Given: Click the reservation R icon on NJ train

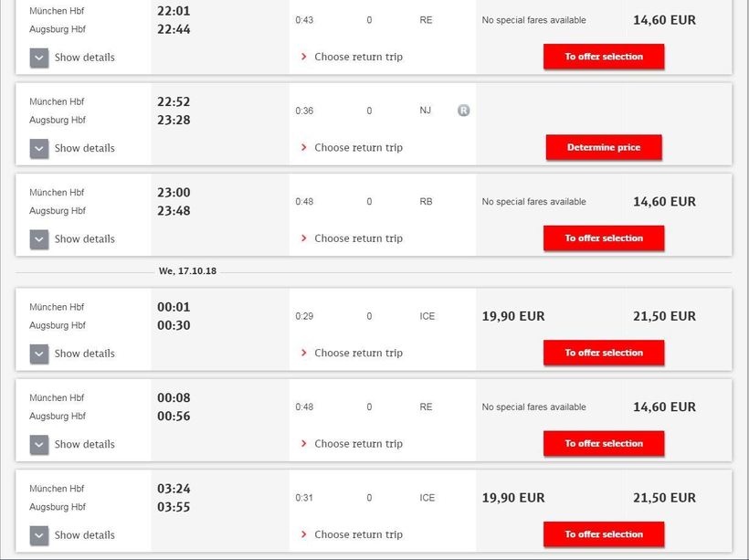Looking at the screenshot, I should pyautogui.click(x=463, y=111).
